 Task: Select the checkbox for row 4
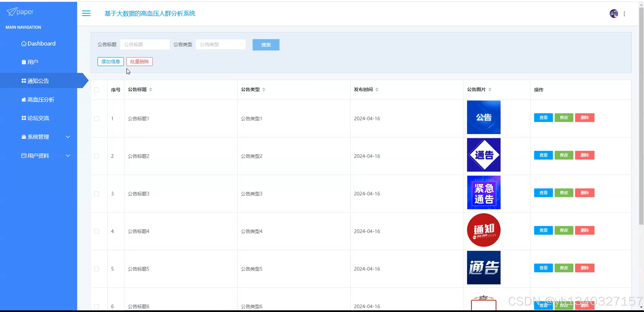coord(96,231)
